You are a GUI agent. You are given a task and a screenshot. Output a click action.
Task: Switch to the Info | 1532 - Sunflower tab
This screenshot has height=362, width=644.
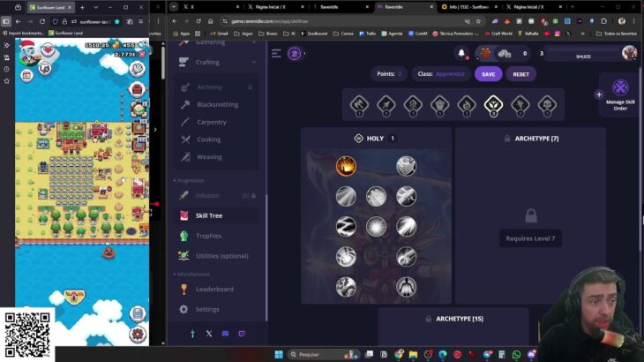tap(470, 7)
